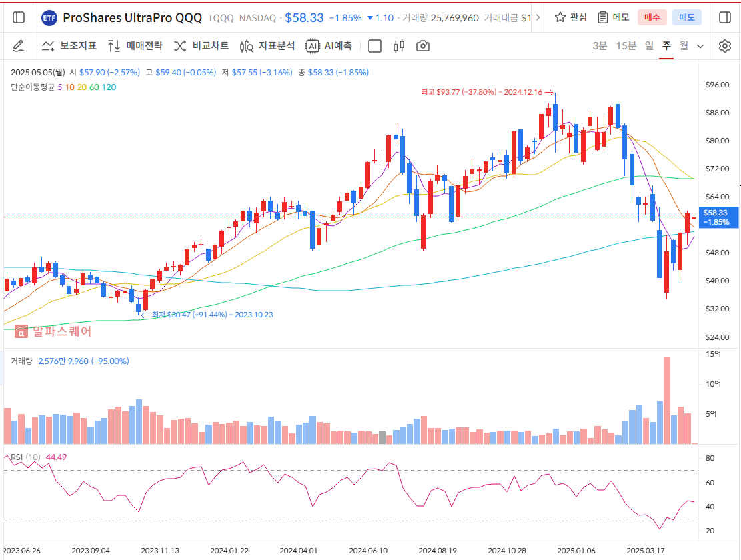The width and height of the screenshot is (741, 560).
Task: Open the 매매전략 trading strategy menu
Action: pyautogui.click(x=135, y=46)
